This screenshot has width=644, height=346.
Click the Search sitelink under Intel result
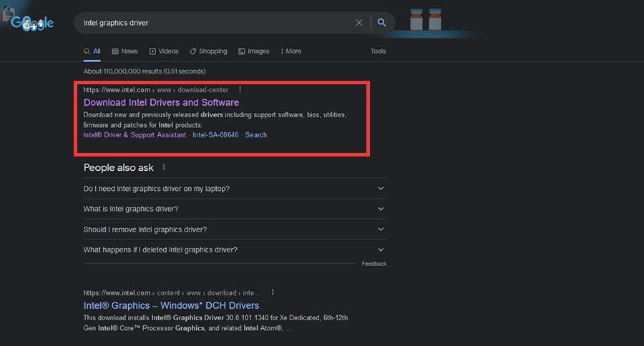coord(256,135)
